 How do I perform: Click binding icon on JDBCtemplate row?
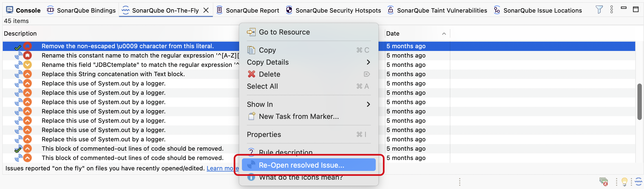(18, 65)
